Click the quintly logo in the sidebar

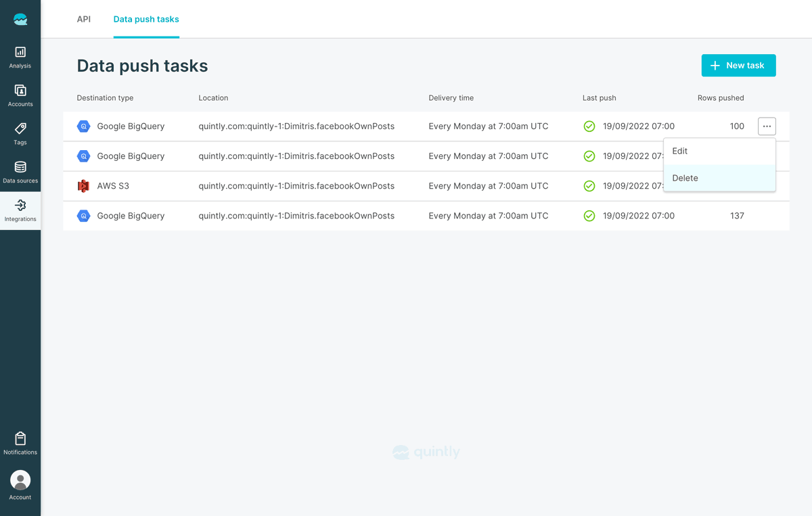[x=20, y=20]
